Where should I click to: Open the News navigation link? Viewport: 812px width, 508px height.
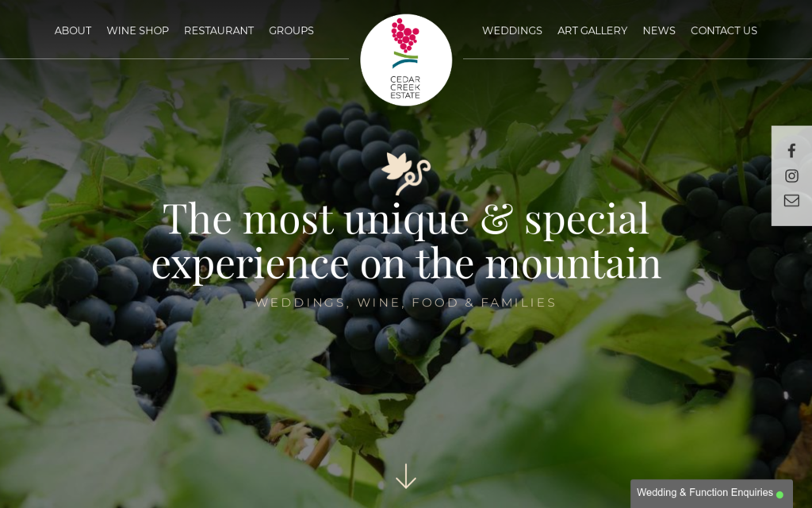[659, 31]
